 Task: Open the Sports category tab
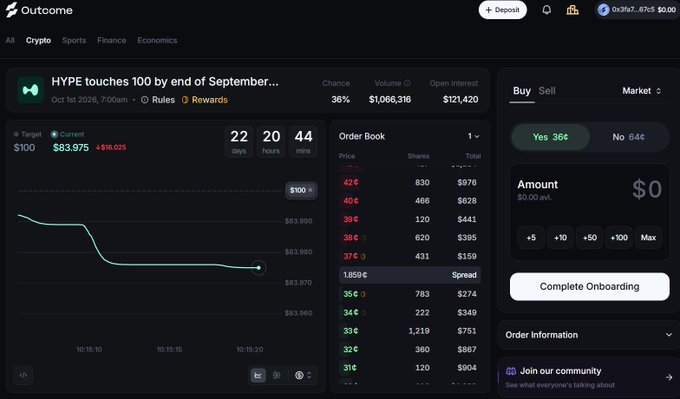(74, 40)
